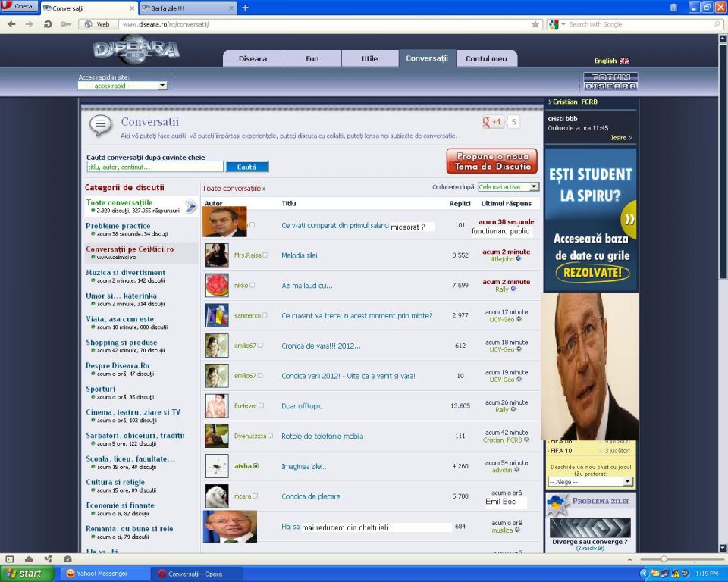
Task: Open Mrs.Raisa's avatar thumbnail
Action: point(217,255)
